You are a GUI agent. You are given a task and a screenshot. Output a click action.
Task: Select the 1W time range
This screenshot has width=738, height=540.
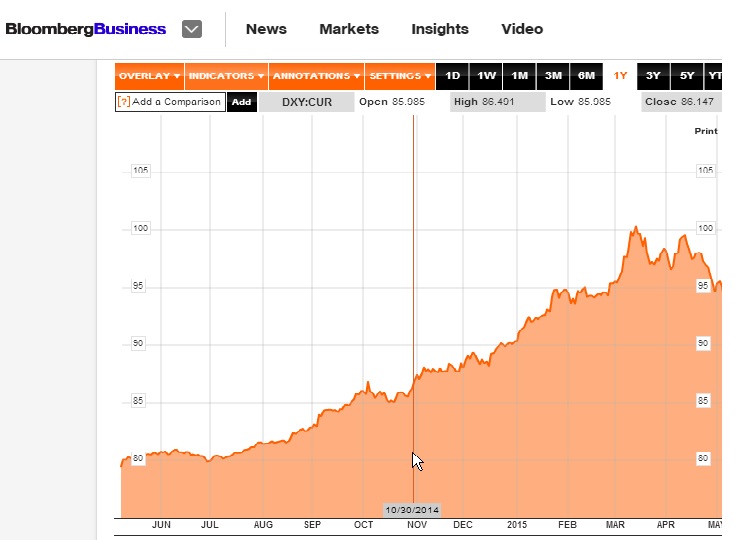click(486, 76)
